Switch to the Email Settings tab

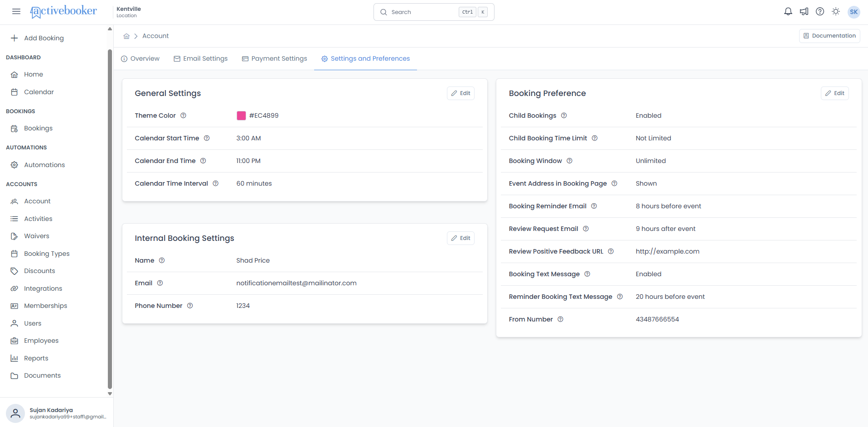201,58
